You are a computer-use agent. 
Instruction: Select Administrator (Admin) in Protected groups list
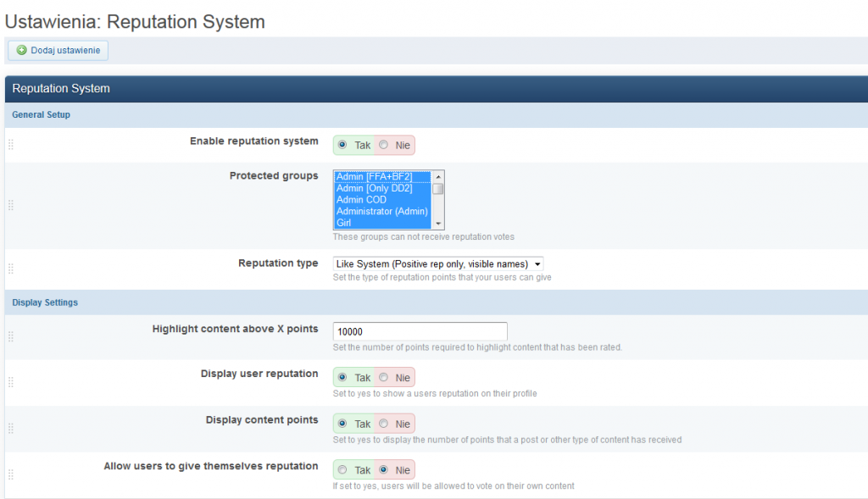pyautogui.click(x=381, y=211)
